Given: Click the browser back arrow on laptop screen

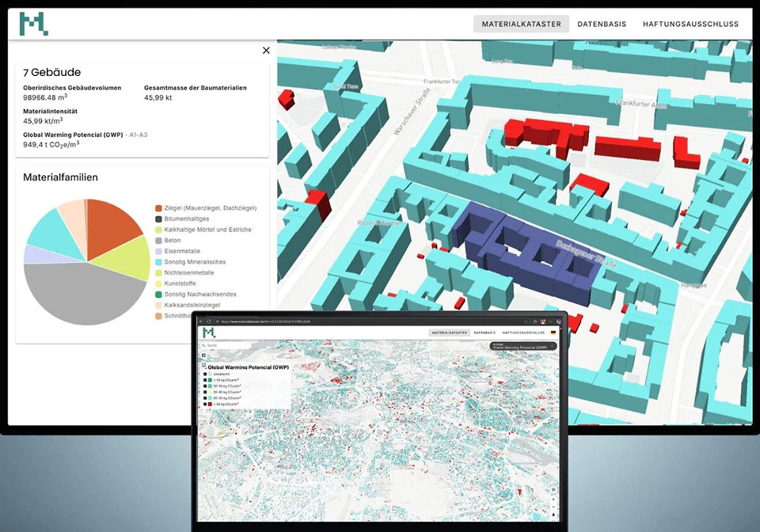Looking at the screenshot, I should [x=203, y=321].
